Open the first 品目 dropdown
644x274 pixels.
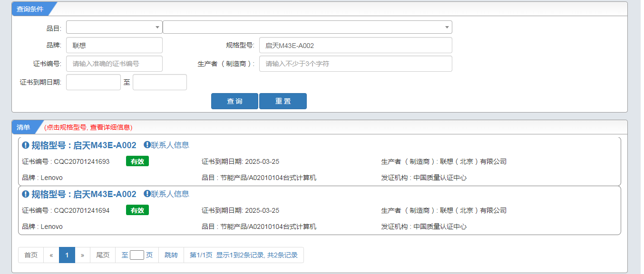coord(114,27)
